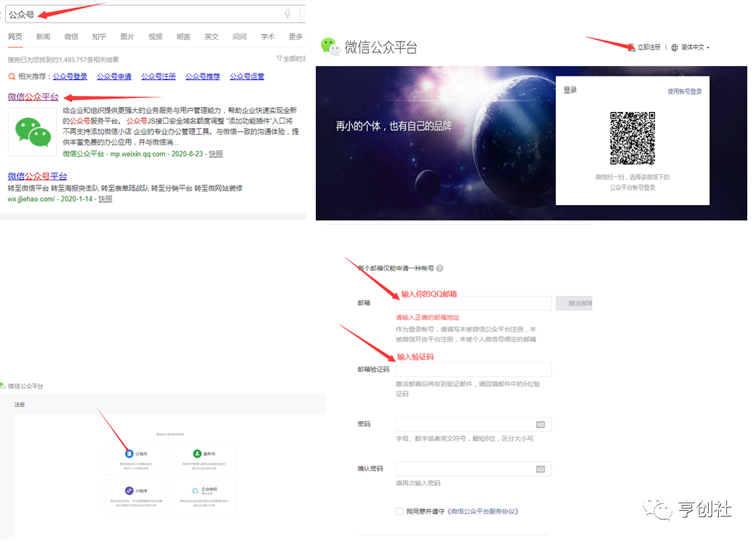Open the 公众号申请 related search link
This screenshot has height=542, width=756.
(x=114, y=76)
